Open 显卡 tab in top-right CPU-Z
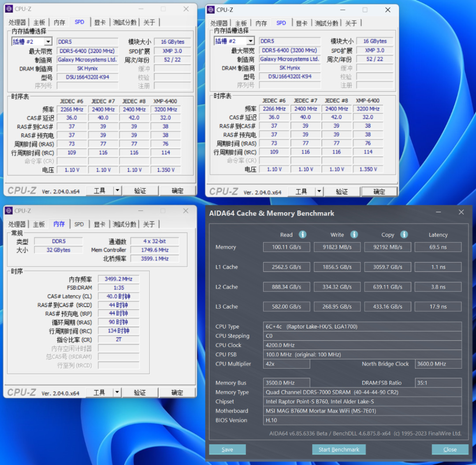The height and width of the screenshot is (465, 476). tap(301, 23)
